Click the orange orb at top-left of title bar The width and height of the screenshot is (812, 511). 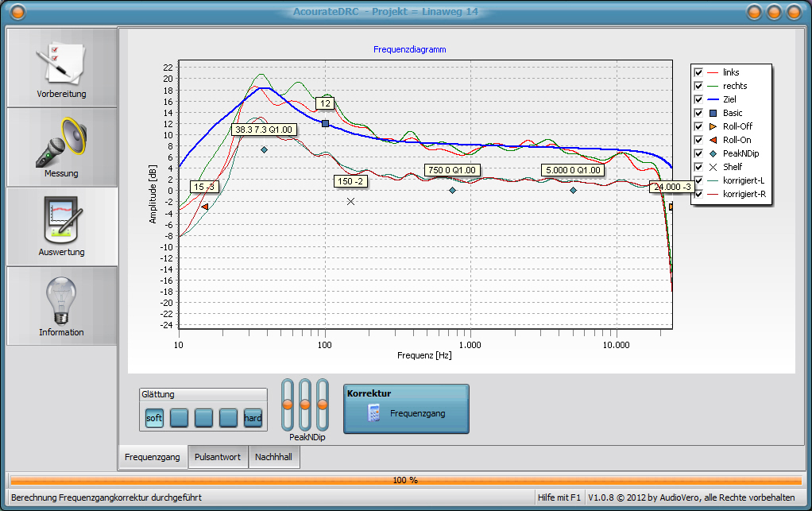[17, 12]
